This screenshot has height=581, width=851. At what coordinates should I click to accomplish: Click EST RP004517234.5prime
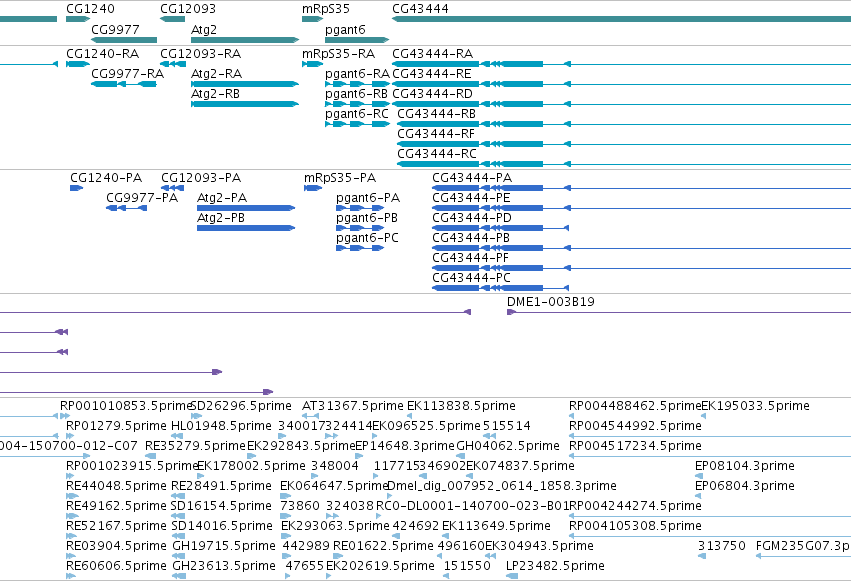tap(635, 446)
